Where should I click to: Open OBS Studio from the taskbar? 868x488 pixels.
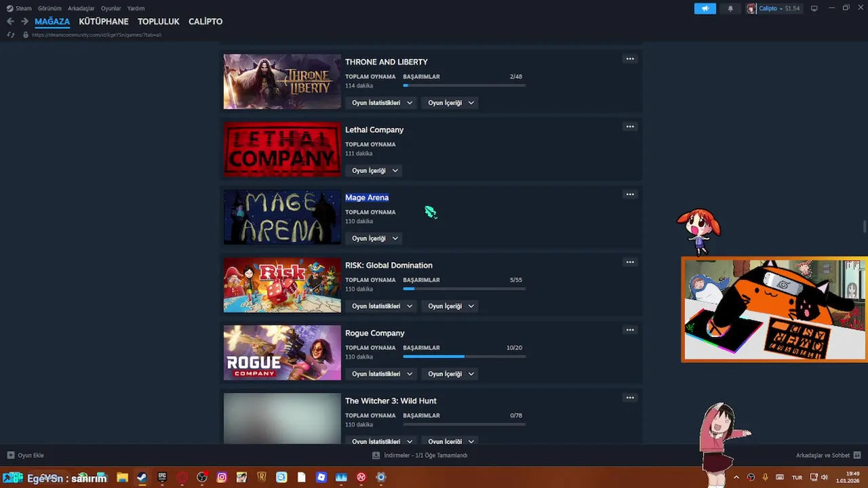click(202, 477)
